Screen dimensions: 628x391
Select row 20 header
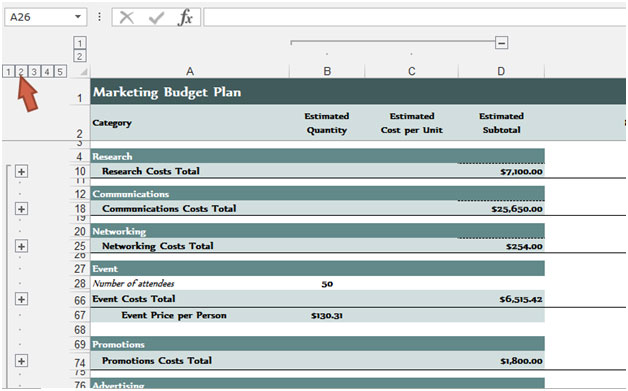pos(80,231)
